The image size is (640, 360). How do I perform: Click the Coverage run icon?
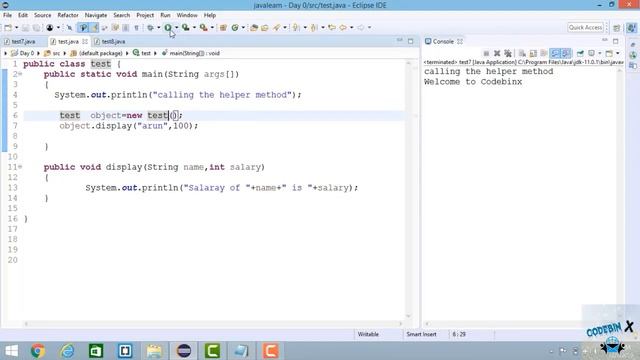coord(186,28)
